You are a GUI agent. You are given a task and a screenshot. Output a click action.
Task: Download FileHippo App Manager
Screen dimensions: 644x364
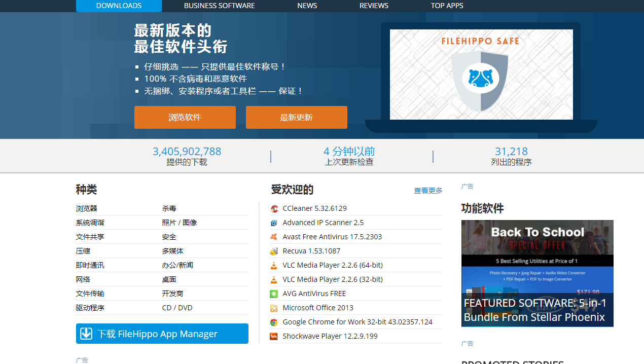[x=162, y=334]
